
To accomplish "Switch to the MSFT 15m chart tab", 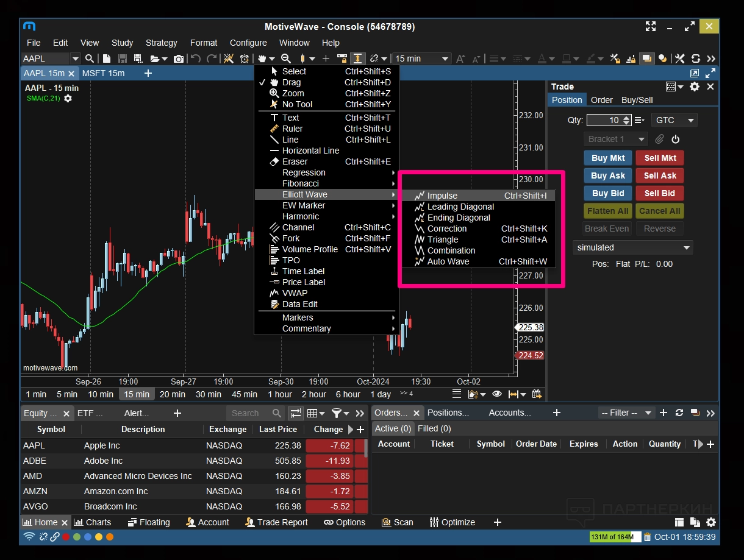I will click(x=103, y=73).
